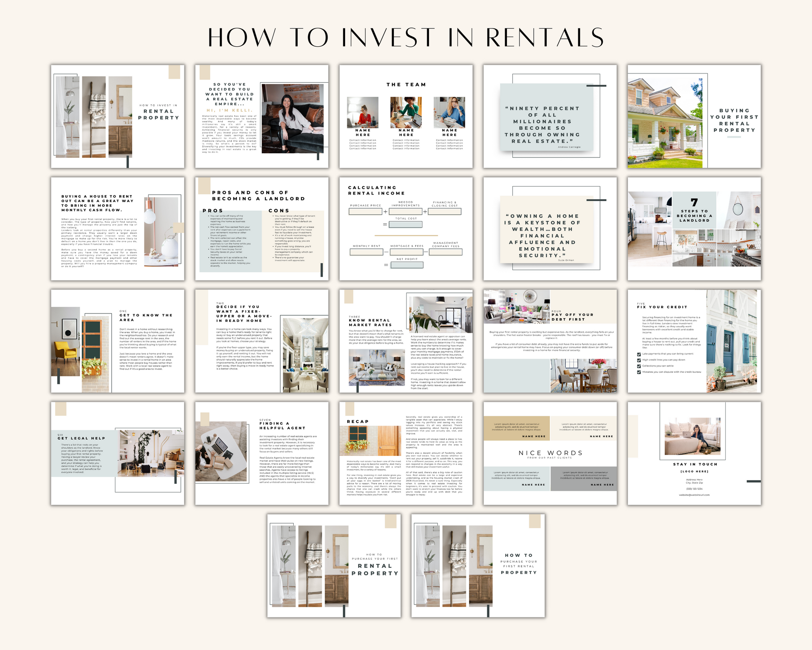The height and width of the screenshot is (650, 812).
Task: Click the Management Company Fees field
Action: click(x=445, y=252)
